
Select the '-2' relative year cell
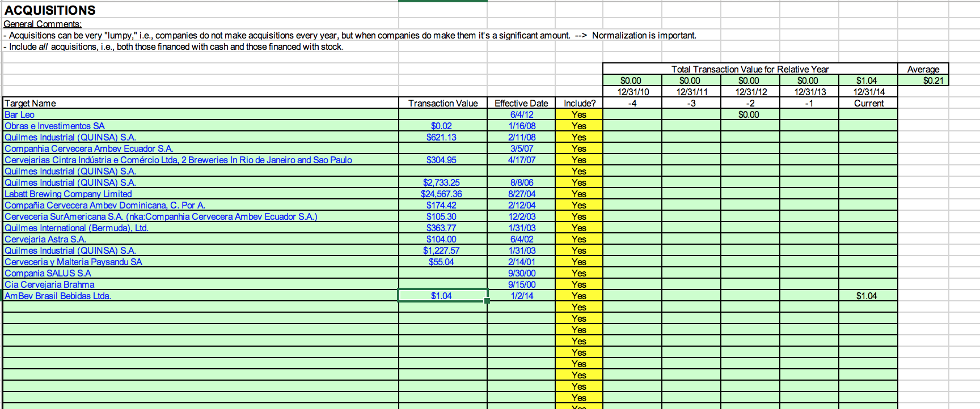click(750, 103)
